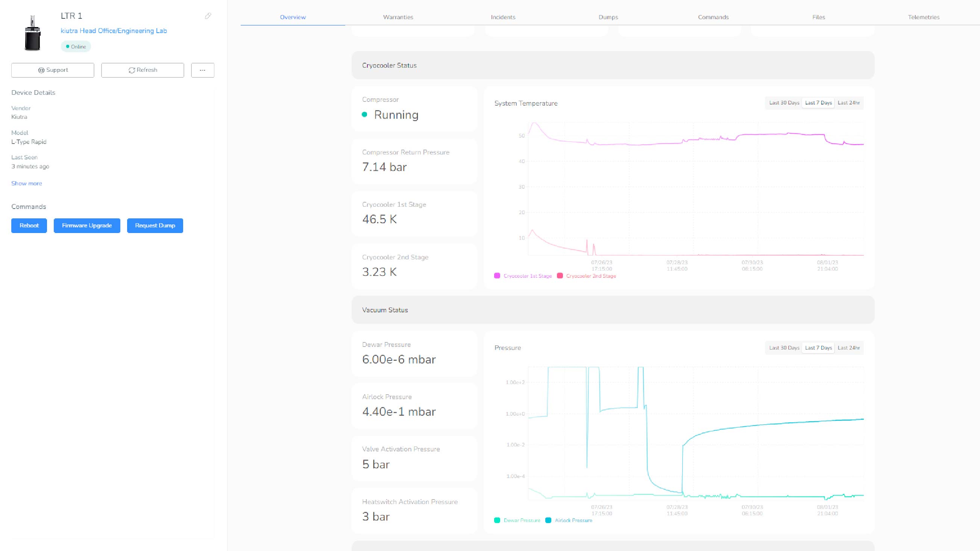Open the three-dots more options menu
Screen dimensions: 980x551
pos(202,70)
